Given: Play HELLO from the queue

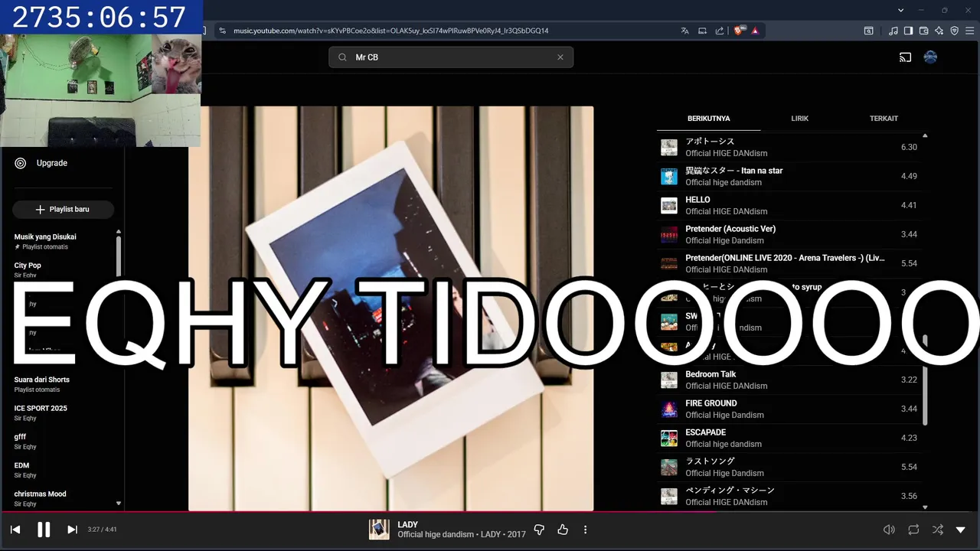Looking at the screenshot, I should click(790, 205).
